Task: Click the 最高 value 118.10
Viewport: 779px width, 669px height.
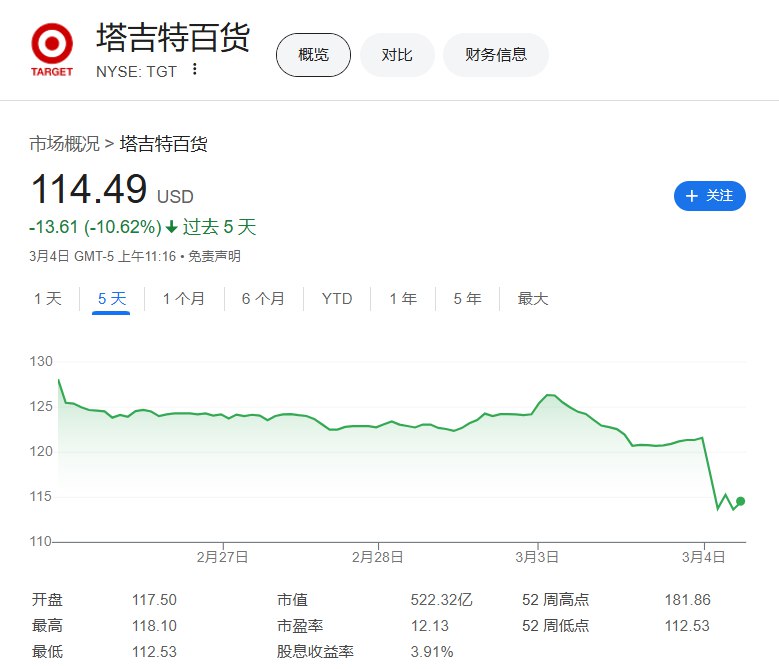Action: pyautogui.click(x=155, y=625)
